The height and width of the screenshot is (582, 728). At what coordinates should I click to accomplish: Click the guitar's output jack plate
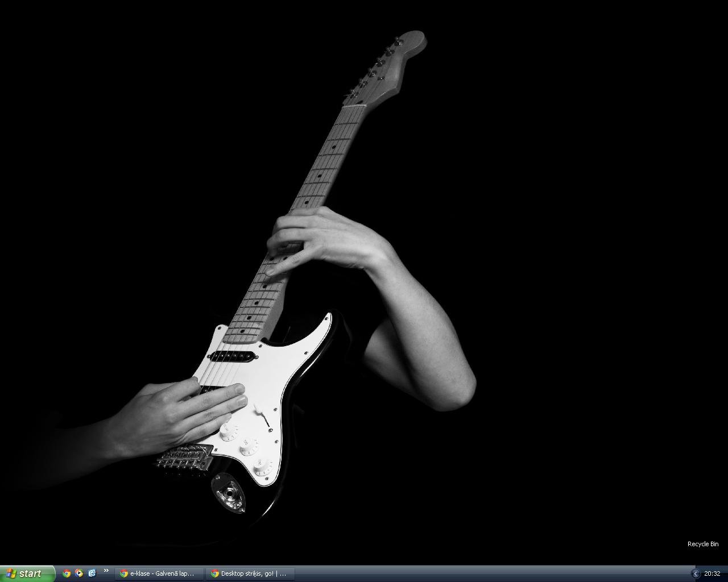[x=229, y=492]
